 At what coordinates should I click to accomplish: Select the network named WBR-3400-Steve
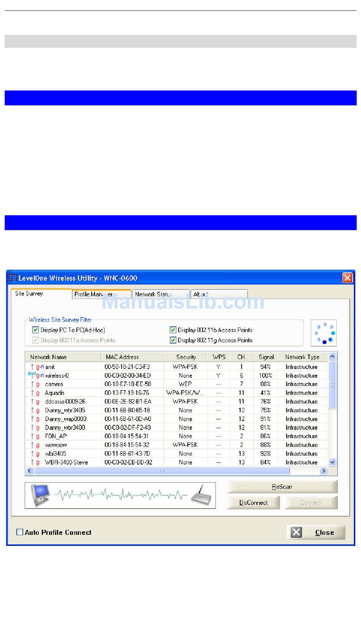pyautogui.click(x=66, y=462)
